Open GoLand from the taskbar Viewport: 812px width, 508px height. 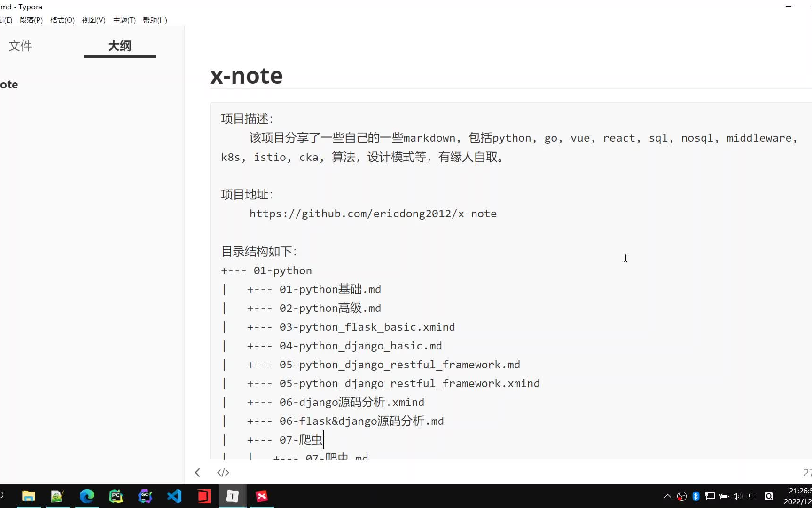tap(145, 496)
